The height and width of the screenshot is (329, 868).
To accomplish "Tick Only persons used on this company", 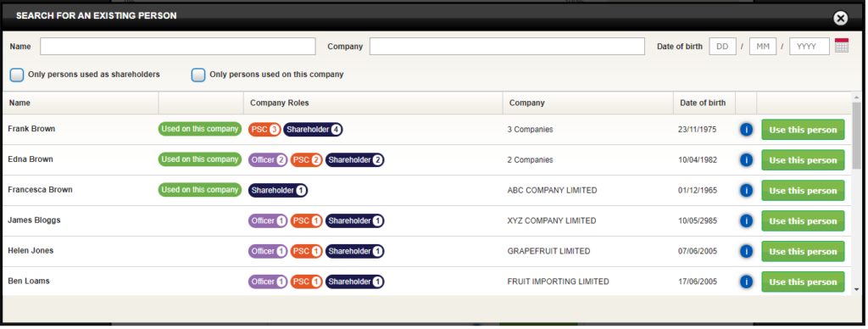I will coord(198,75).
